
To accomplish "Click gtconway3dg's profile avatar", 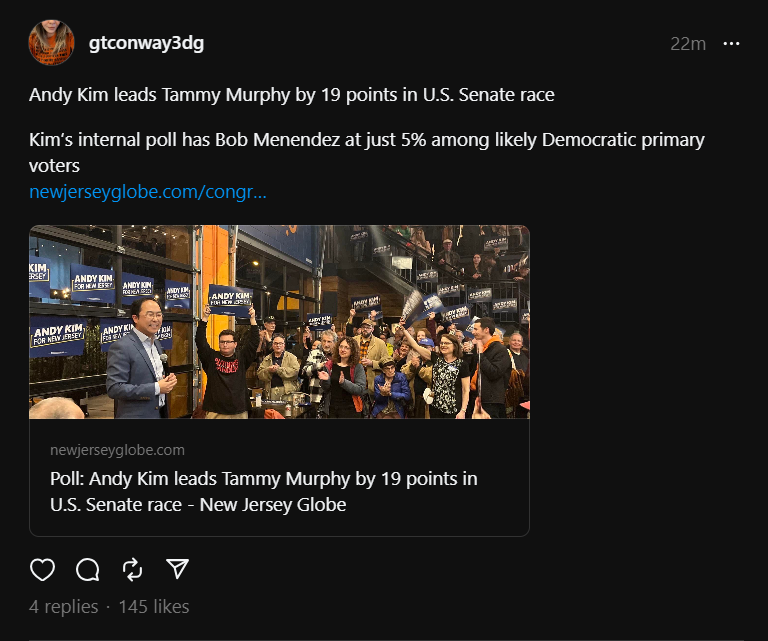I will coord(52,43).
